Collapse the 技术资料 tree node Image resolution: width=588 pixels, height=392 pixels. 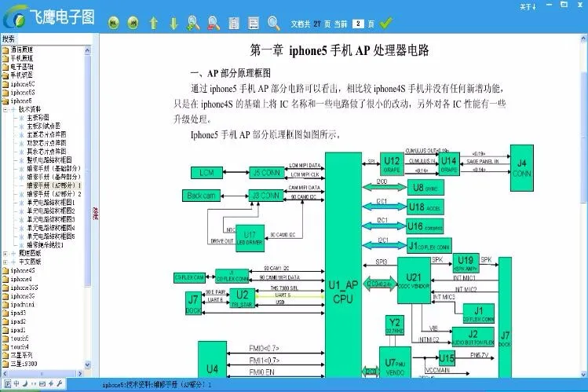(5, 109)
